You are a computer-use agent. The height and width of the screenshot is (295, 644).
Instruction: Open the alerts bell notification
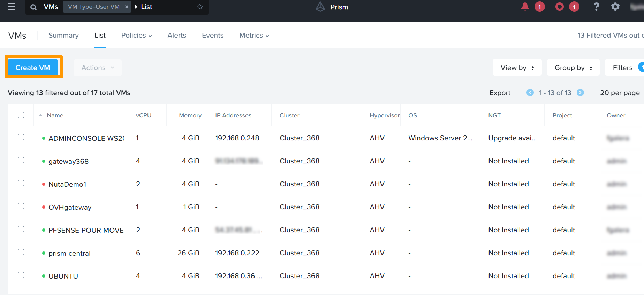525,7
